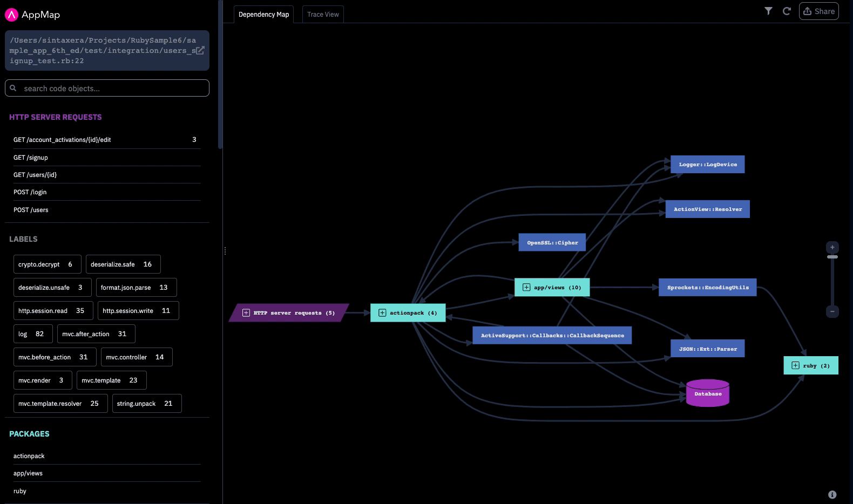853x504 pixels.
Task: Select the deserialize.unsafe label
Action: coord(52,288)
